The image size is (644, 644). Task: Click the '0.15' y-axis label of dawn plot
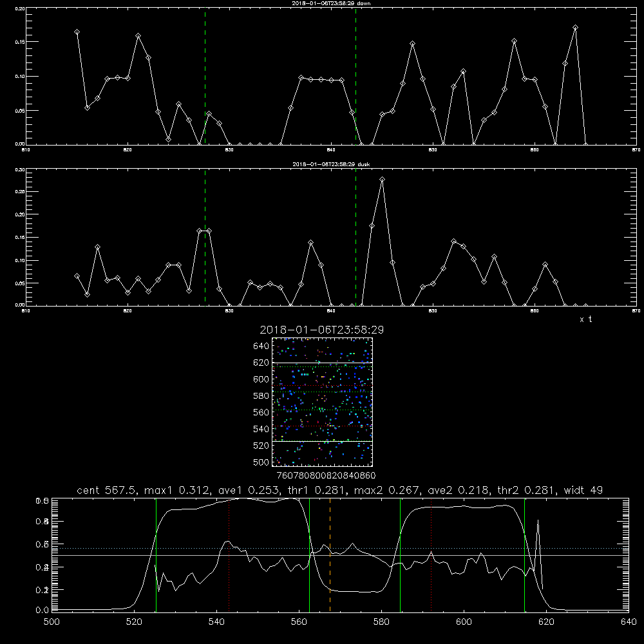20,42
